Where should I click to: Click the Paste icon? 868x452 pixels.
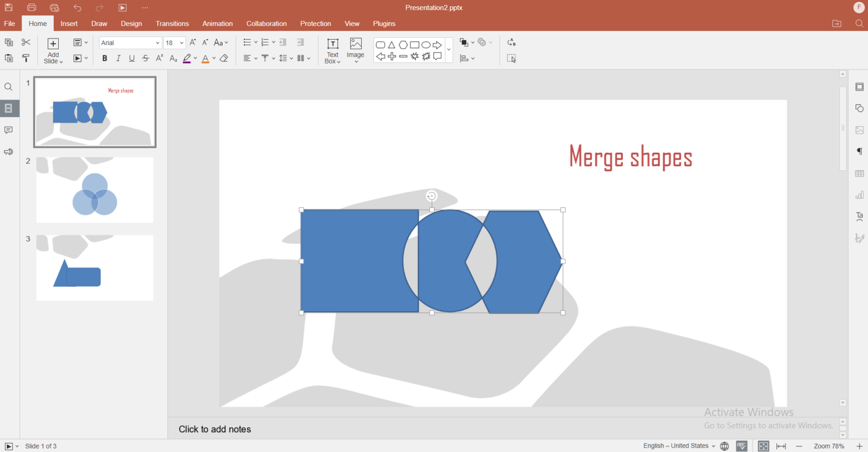click(x=9, y=58)
